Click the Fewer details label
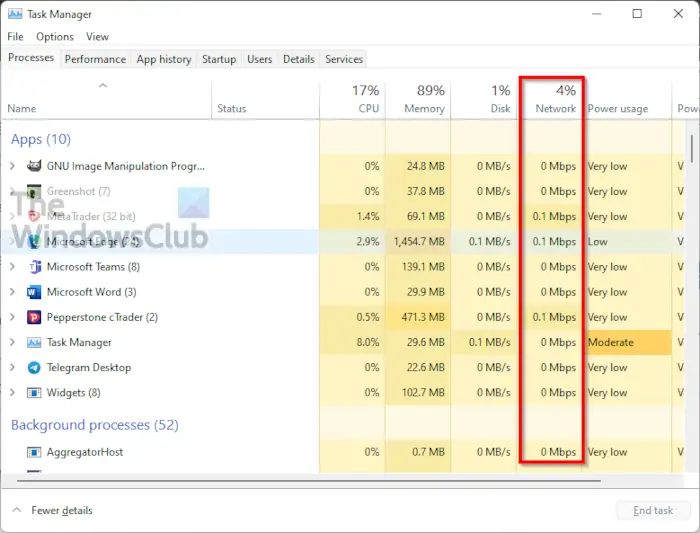The width and height of the screenshot is (700, 533). (62, 510)
